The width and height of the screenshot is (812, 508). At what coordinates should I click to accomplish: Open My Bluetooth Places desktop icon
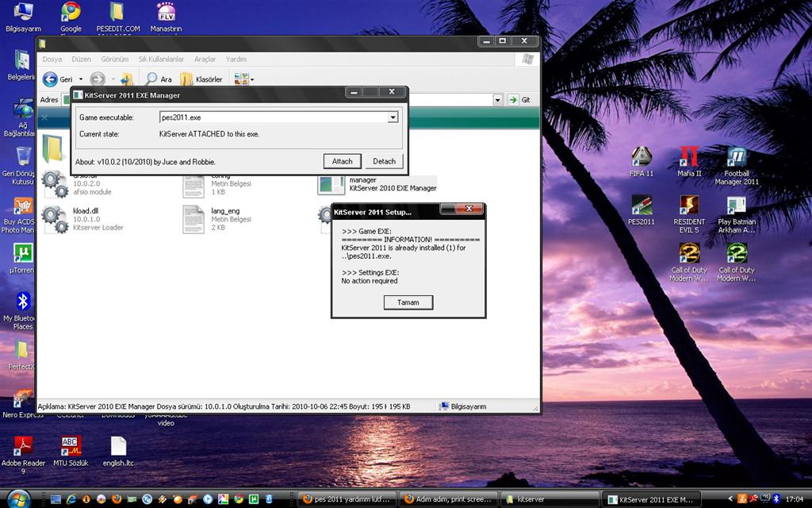coord(21,311)
